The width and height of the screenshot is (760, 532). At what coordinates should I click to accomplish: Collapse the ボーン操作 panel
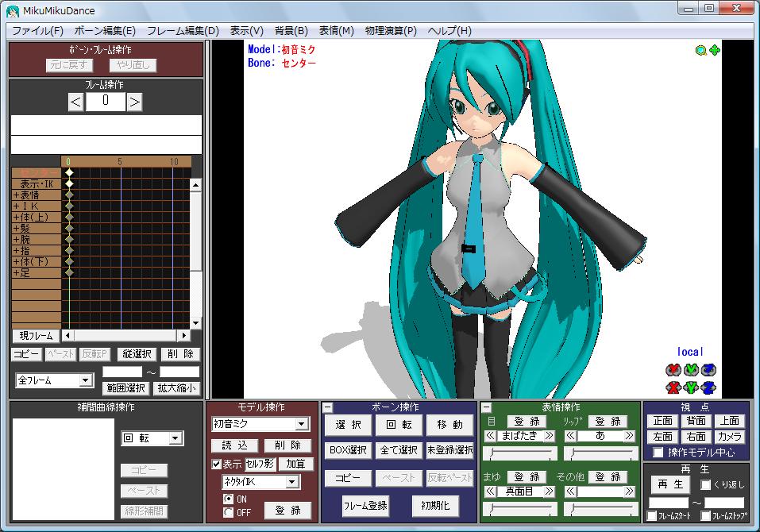[x=328, y=407]
